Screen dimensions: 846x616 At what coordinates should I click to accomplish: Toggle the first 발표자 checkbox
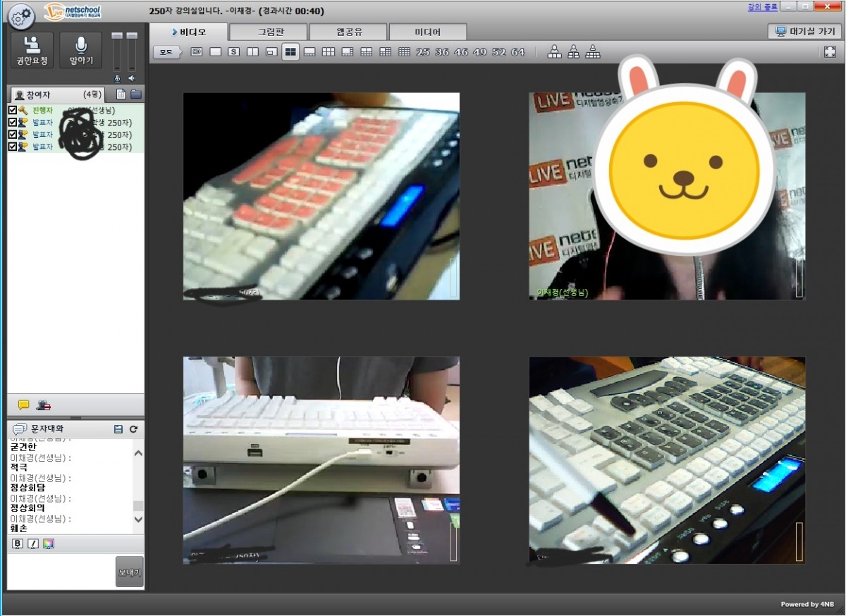[x=13, y=123]
